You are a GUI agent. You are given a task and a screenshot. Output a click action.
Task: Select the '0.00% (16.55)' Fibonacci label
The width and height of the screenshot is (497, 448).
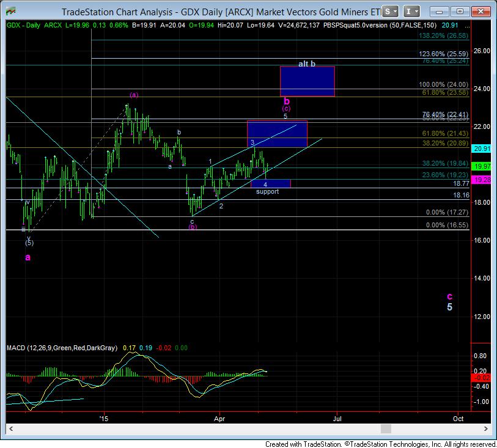[447, 226]
